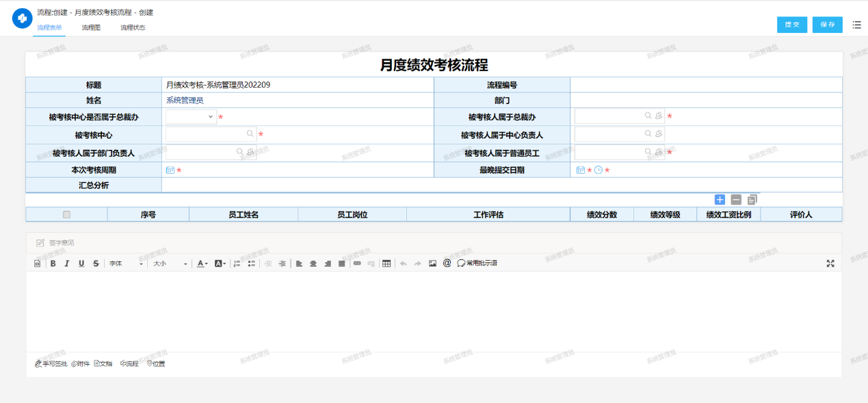Insert a table in the editor
The width and height of the screenshot is (868, 403).
(386, 263)
